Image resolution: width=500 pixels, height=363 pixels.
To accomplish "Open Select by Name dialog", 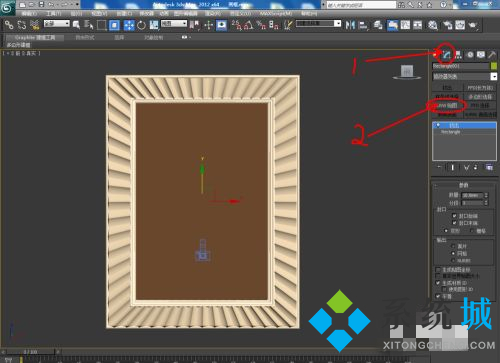I will tap(88, 25).
